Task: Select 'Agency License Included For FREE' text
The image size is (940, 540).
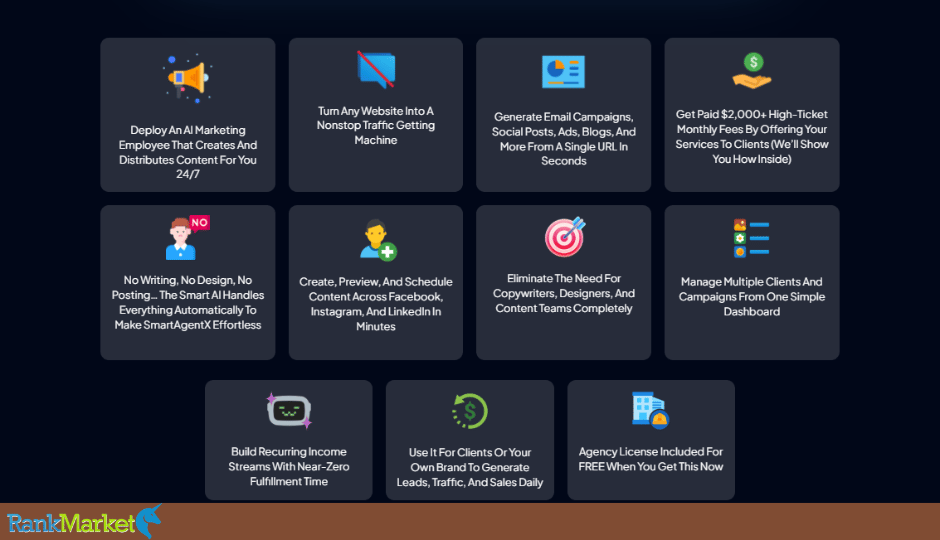Action: pos(650,459)
